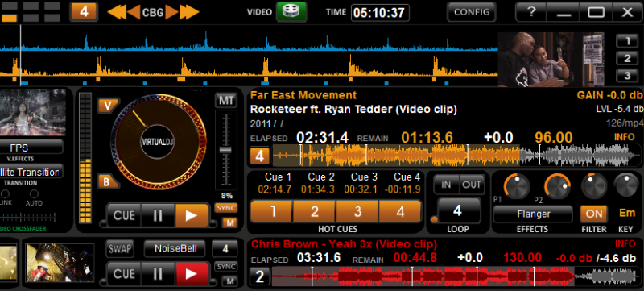Viewport: 644px width, 291px height.
Task: Click the green VIDEO film reel icon
Action: (291, 12)
